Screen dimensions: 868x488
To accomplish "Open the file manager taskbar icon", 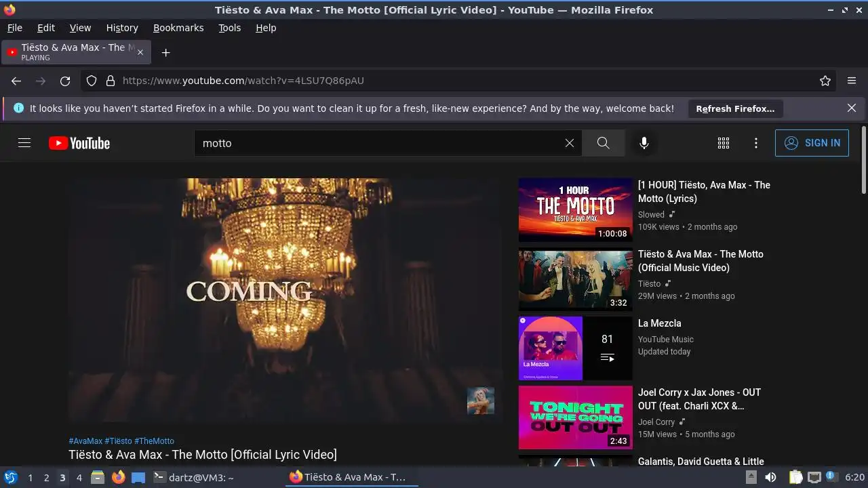I will point(98,477).
